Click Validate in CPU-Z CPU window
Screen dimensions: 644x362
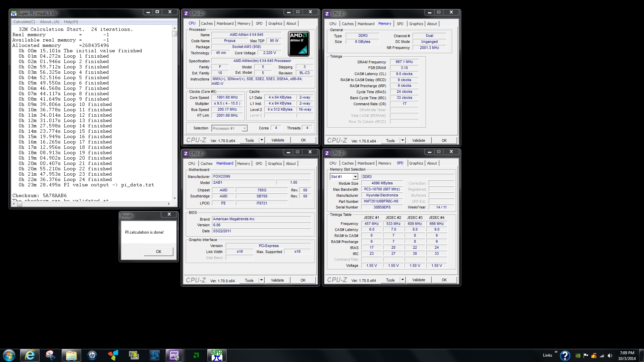(x=278, y=140)
